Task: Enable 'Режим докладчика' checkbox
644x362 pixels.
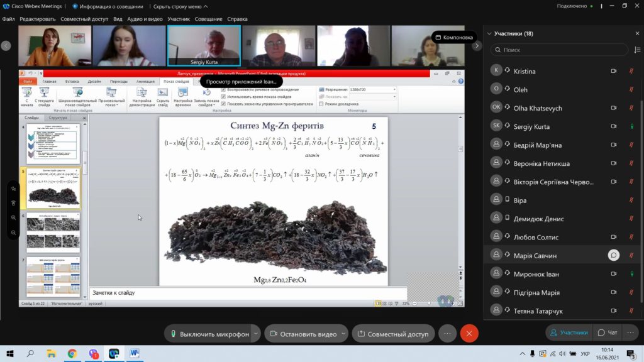Action: [x=321, y=104]
